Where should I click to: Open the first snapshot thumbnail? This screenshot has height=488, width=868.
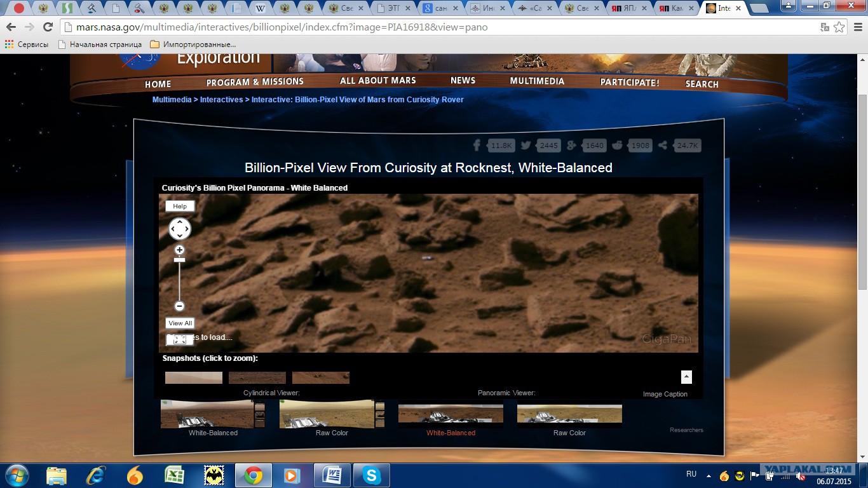click(194, 377)
